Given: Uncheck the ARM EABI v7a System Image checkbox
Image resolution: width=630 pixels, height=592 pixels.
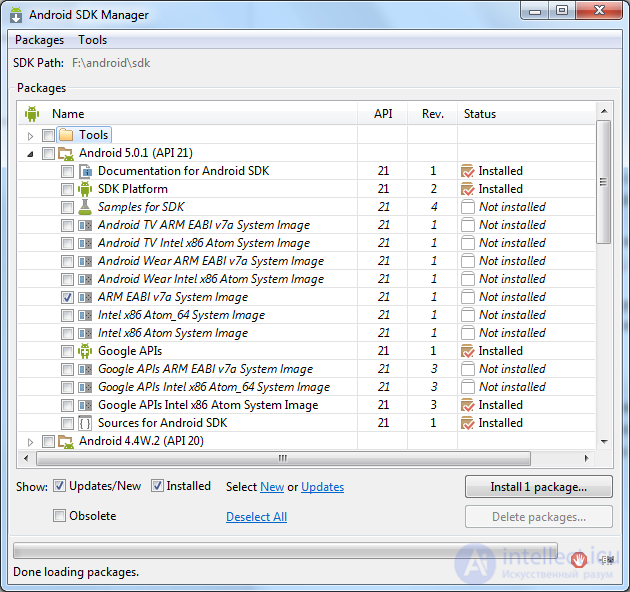Looking at the screenshot, I should [67, 297].
